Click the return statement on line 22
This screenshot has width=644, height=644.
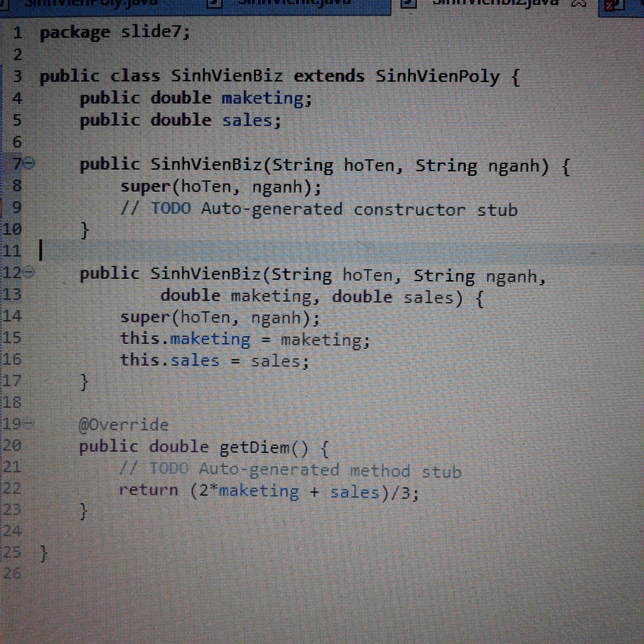coord(148,490)
